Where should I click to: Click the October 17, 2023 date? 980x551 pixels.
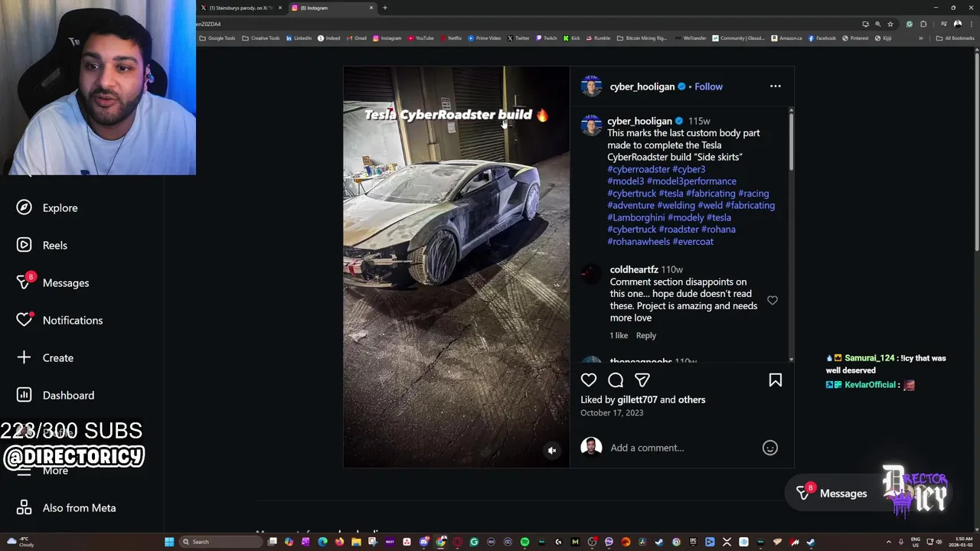[612, 412]
